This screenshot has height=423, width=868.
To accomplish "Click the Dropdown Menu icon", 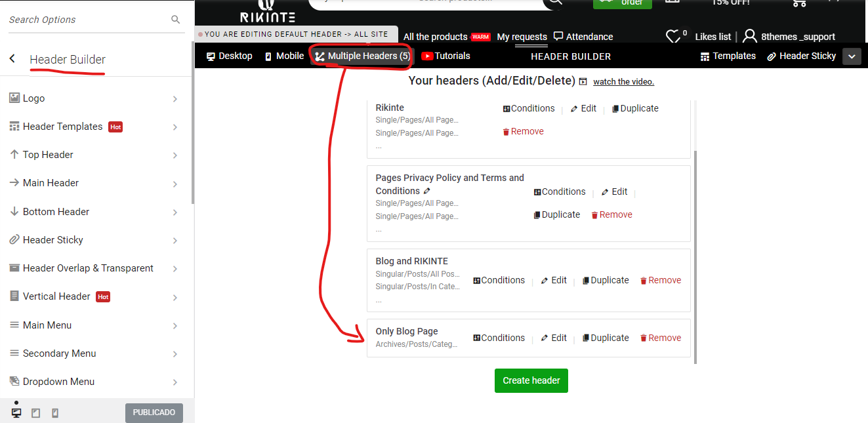I will [x=14, y=381].
